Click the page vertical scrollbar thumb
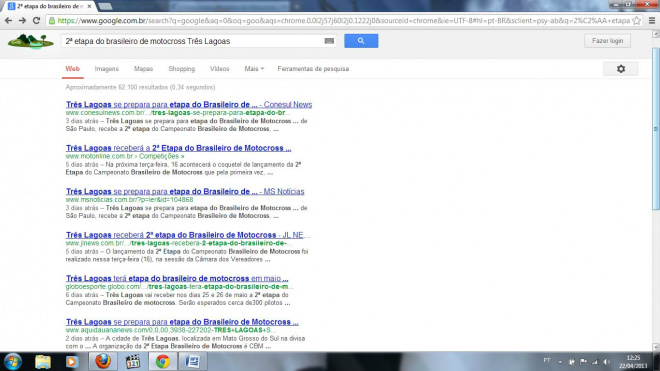Screen dimensions: 660x371 click(655, 128)
